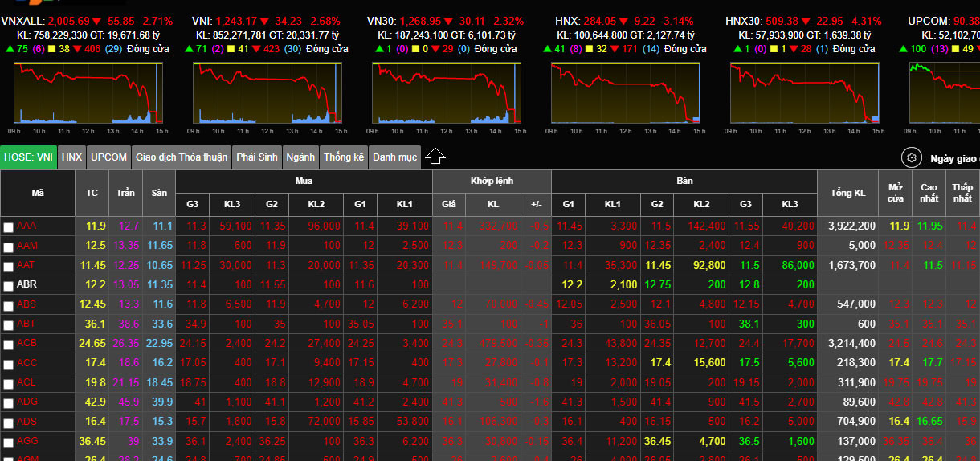Collapse index charts with the up arrow
The width and height of the screenshot is (980, 461).
(435, 157)
